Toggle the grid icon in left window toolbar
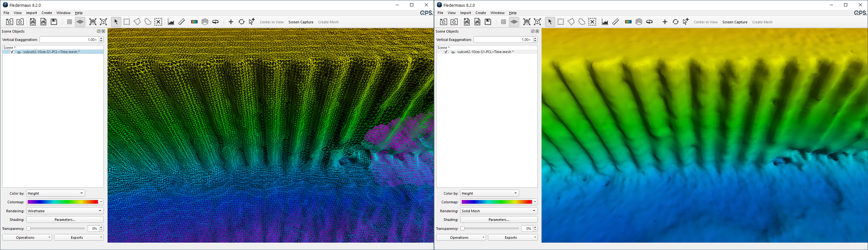 click(x=70, y=22)
